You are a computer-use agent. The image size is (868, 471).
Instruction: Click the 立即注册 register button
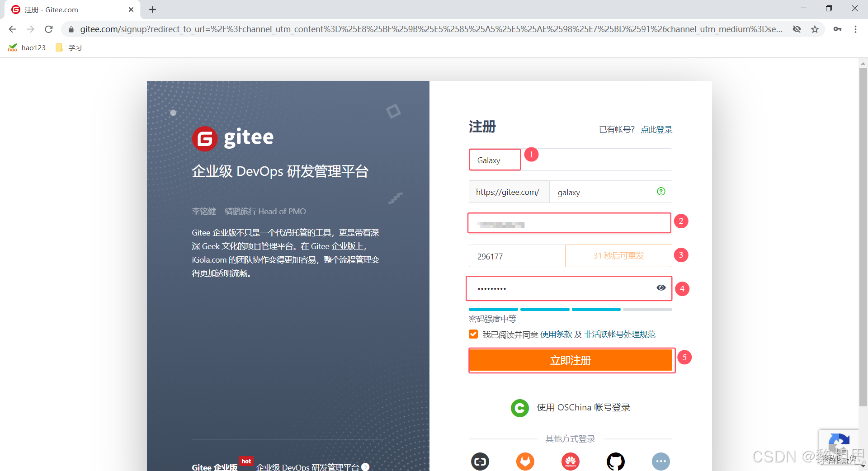tap(571, 360)
